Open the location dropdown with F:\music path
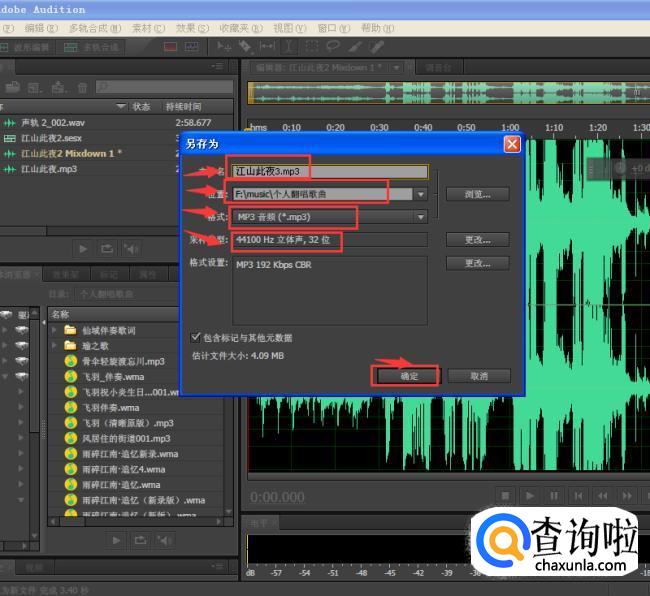 point(421,194)
